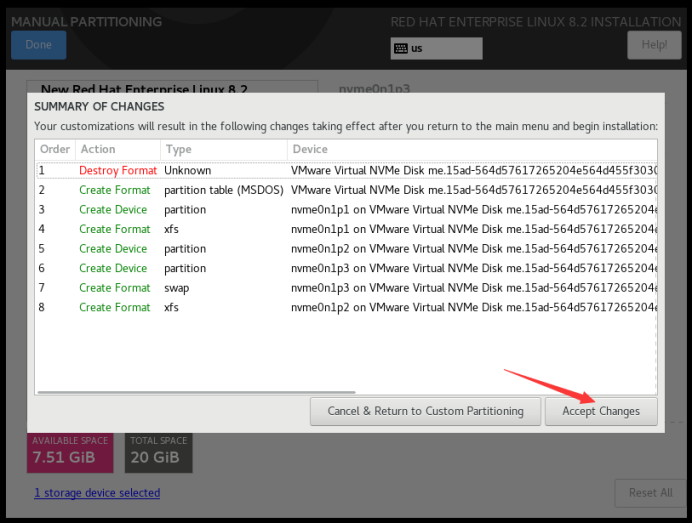Select 'Create Format' action in row 2

(115, 190)
